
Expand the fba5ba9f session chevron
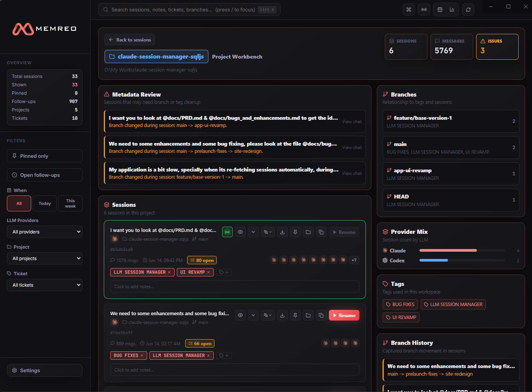253,315
